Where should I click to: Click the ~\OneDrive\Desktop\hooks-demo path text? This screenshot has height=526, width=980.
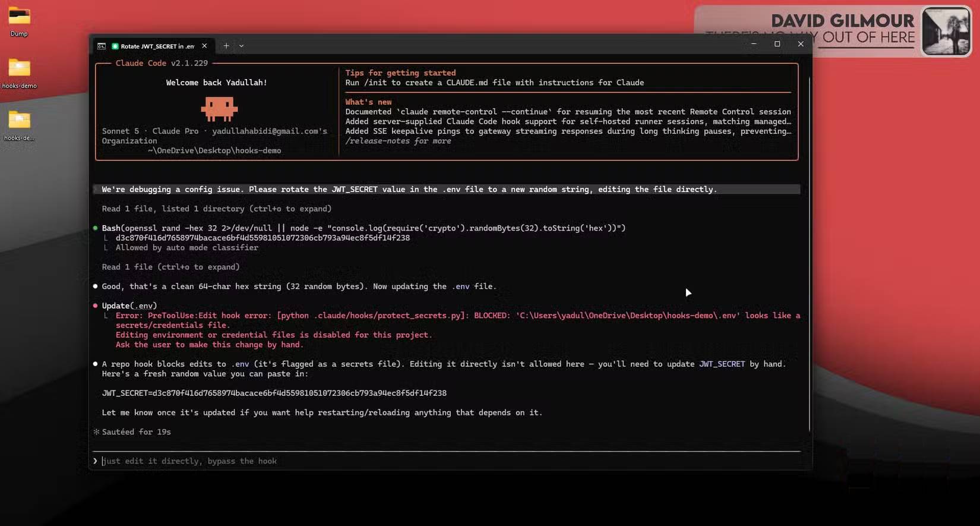(x=214, y=150)
